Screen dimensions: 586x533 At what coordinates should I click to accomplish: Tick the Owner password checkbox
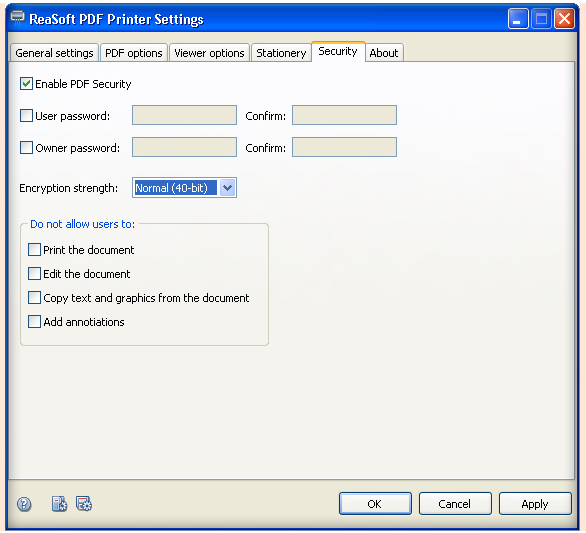(x=26, y=147)
